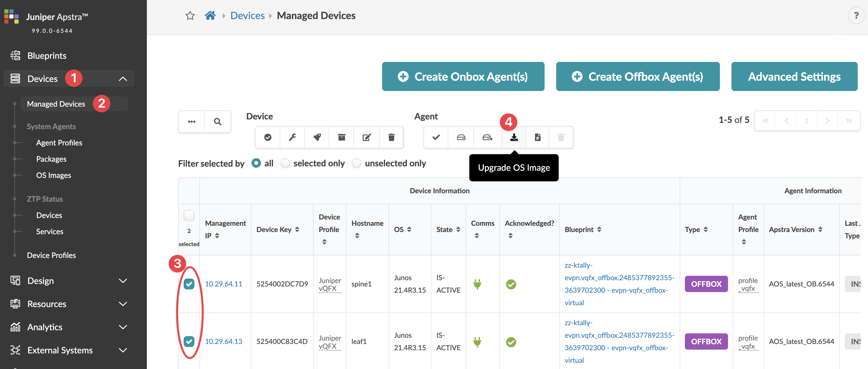Click the device edit pencil icon
The height and width of the screenshot is (369, 868).
(x=366, y=137)
